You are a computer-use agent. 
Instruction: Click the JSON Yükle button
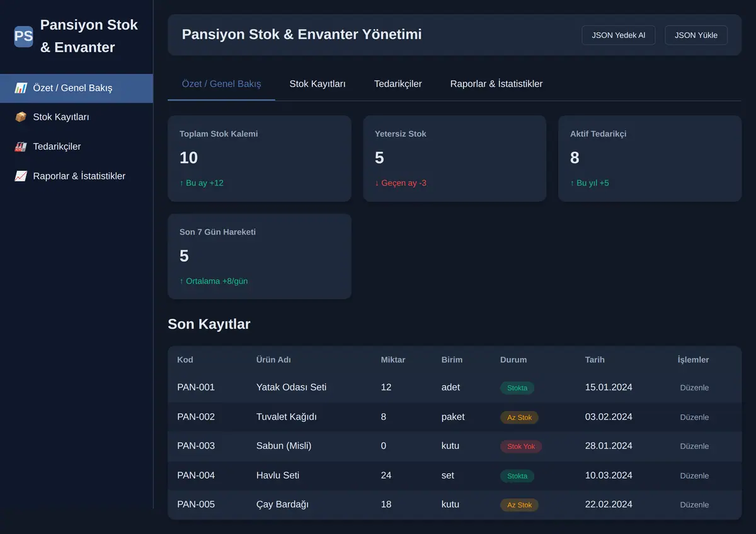point(696,35)
